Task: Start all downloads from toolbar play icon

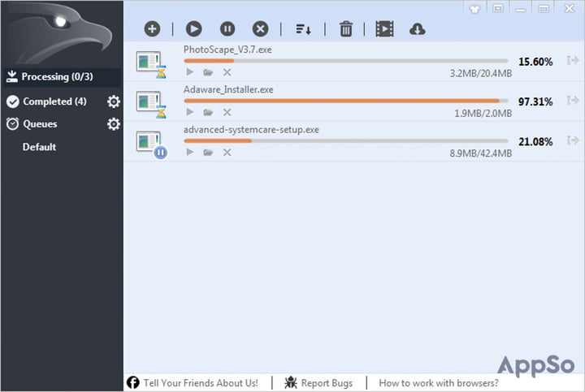Action: point(193,29)
